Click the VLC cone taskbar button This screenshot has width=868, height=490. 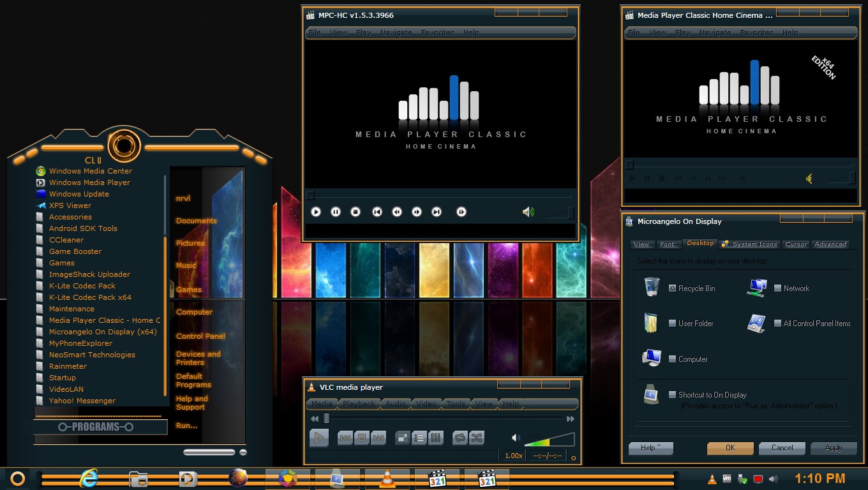click(386, 479)
